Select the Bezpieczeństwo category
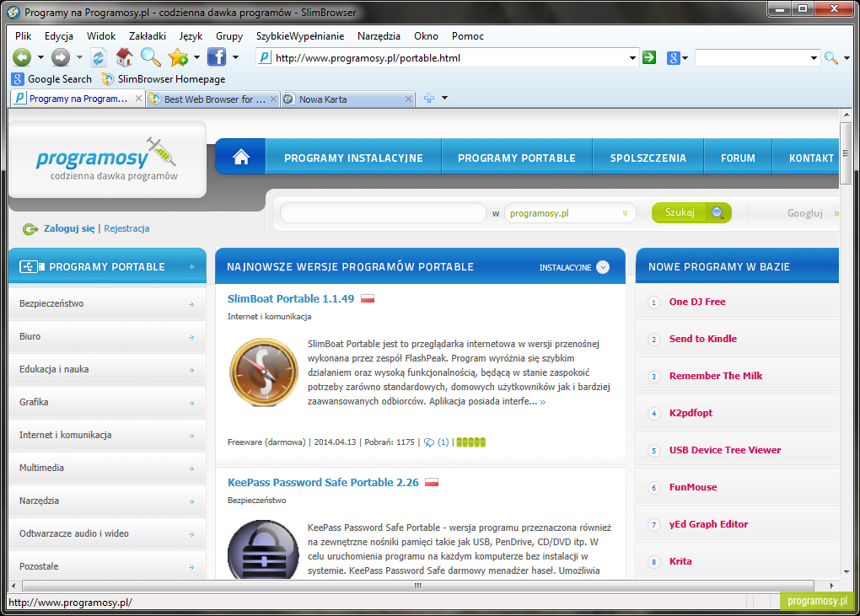The image size is (860, 616). [107, 303]
